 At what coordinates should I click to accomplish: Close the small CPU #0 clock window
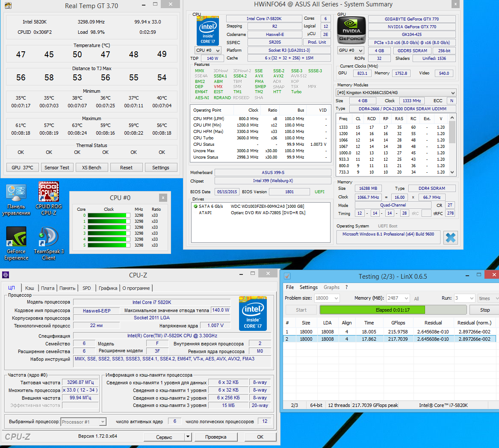[163, 197]
